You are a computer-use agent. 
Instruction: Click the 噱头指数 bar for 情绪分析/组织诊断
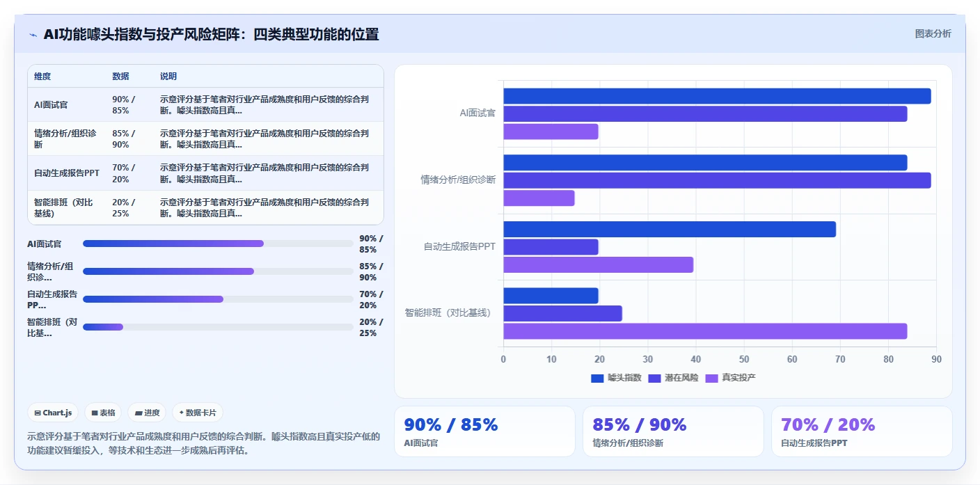[705, 163]
